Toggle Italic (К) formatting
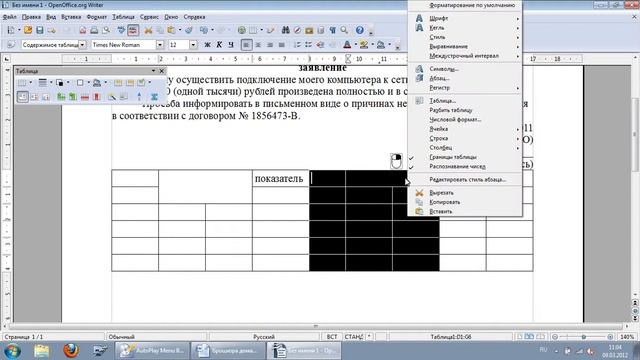The height and width of the screenshot is (360, 640). tap(219, 45)
